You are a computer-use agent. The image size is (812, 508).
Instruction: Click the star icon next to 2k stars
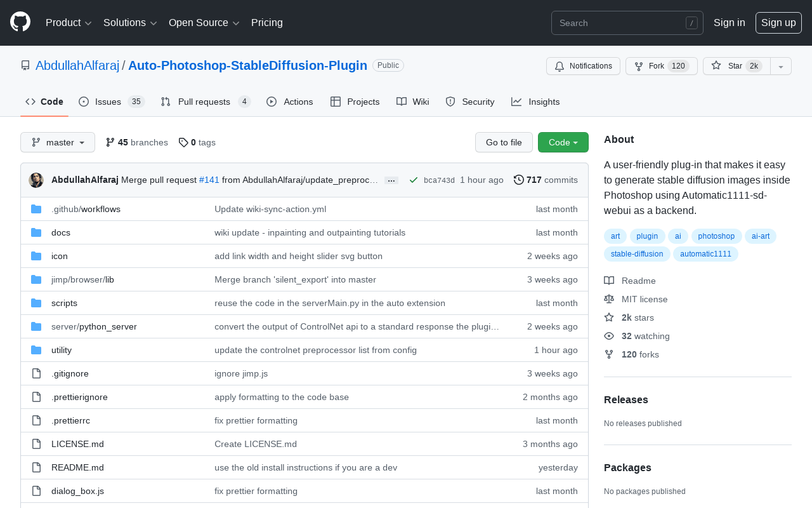[x=609, y=317]
